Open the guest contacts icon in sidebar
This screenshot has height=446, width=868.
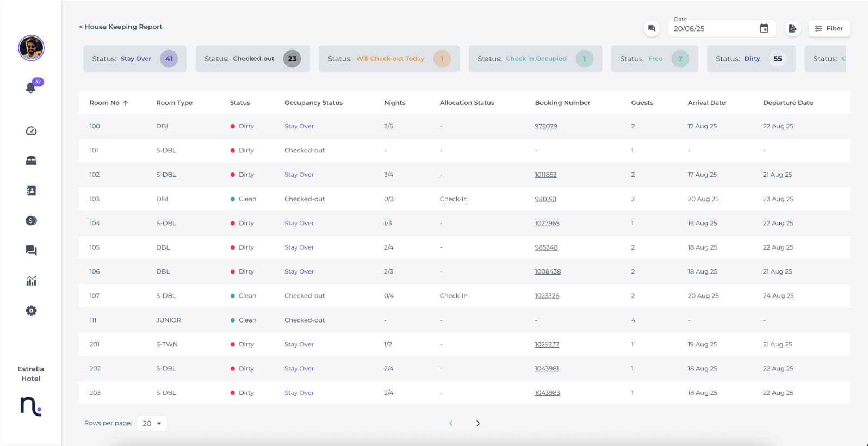point(31,190)
